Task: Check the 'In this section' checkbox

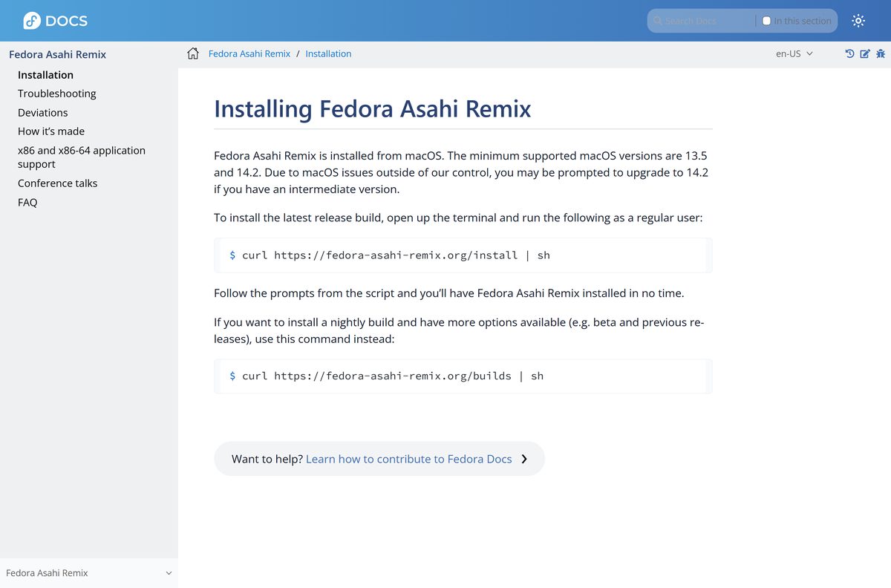Action: 767,21
